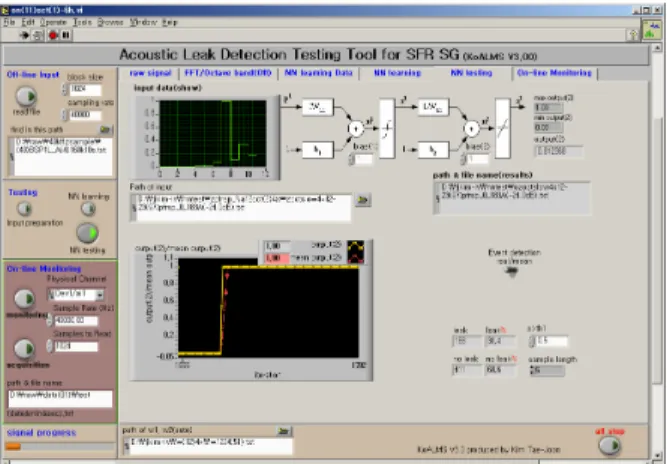Switch to the FFT/Octave band tab
Viewport: 667px width, 464px height.
pyautogui.click(x=228, y=73)
